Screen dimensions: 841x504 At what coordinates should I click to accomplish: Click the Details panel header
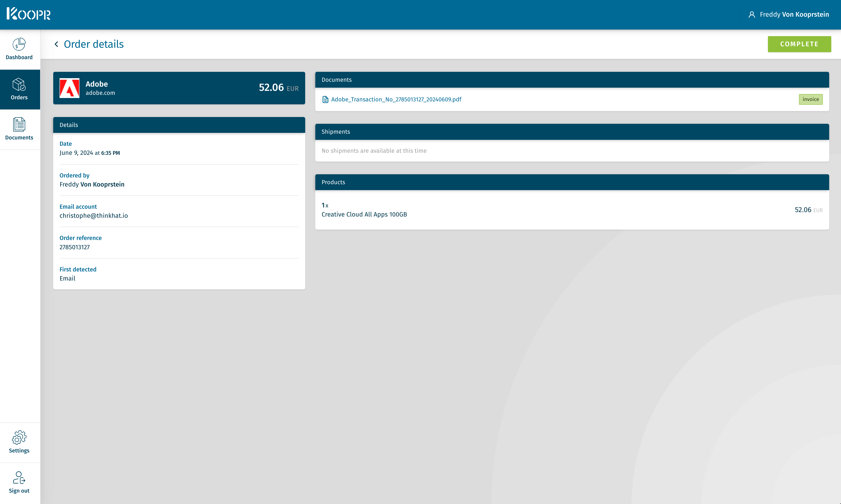point(179,125)
